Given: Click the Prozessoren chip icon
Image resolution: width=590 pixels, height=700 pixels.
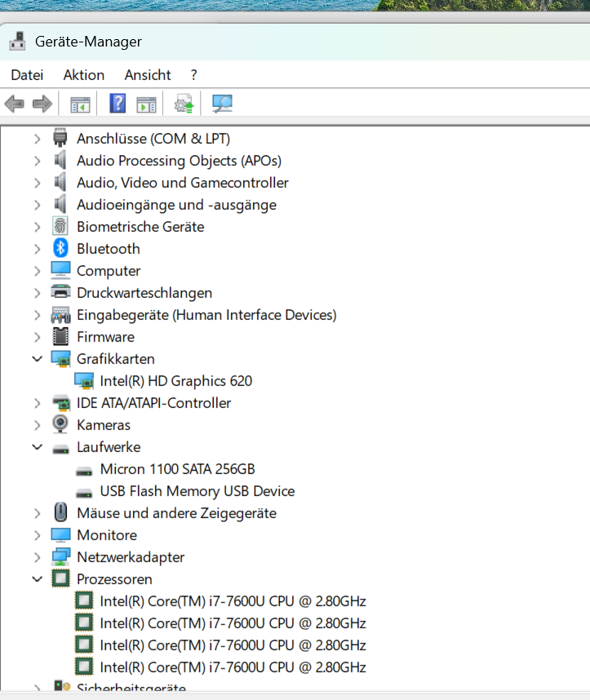Looking at the screenshot, I should pos(60,578).
